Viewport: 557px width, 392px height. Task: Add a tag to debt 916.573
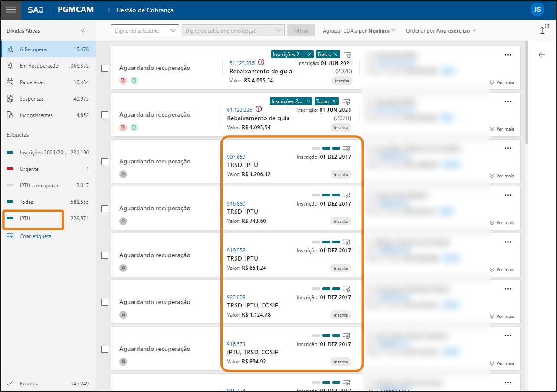[x=346, y=336]
